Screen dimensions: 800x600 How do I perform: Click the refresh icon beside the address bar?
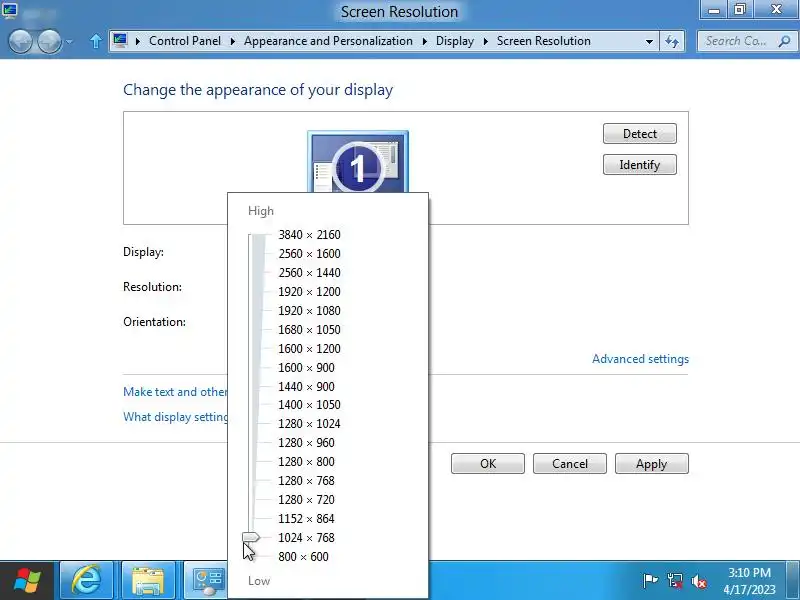click(x=672, y=41)
